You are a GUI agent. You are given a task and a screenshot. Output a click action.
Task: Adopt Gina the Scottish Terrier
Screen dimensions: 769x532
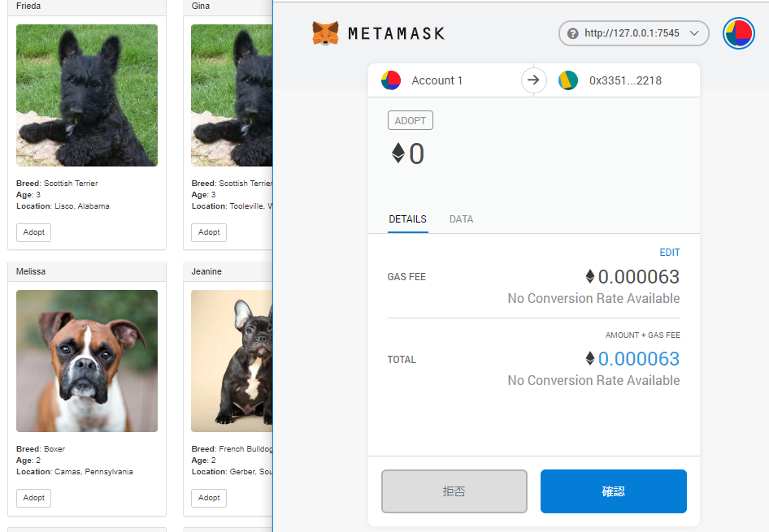tap(209, 232)
